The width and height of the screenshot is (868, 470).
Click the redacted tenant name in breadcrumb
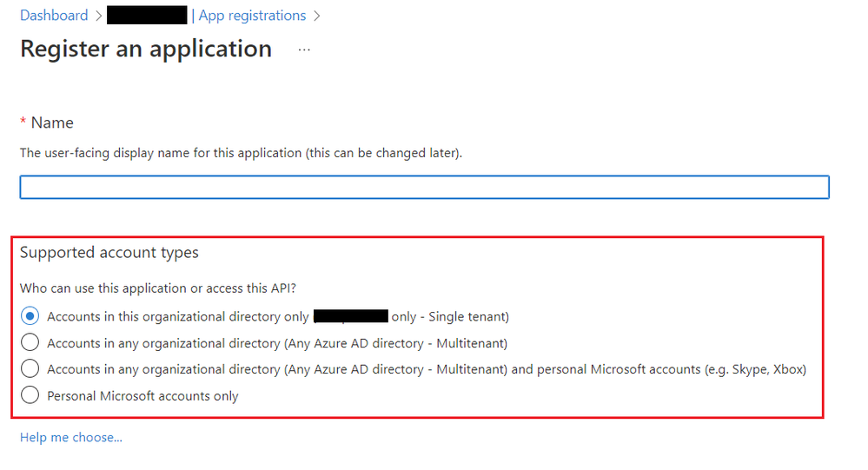147,16
